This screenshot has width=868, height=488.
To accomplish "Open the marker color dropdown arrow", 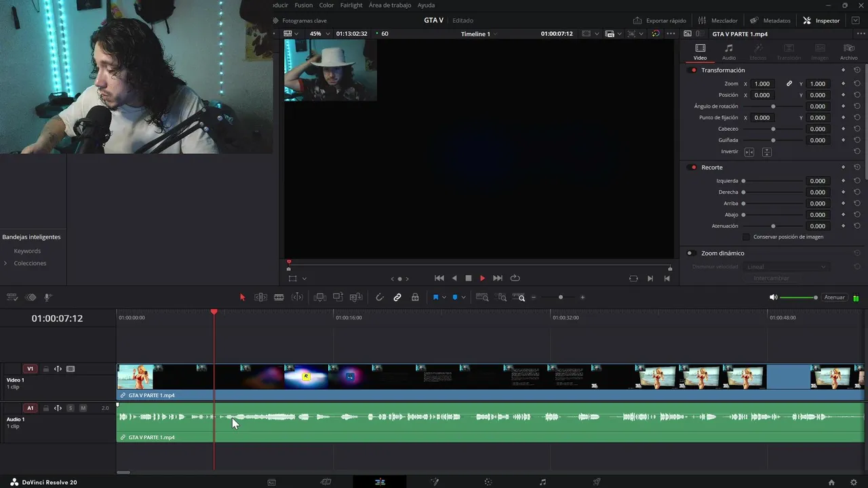I will pyautogui.click(x=463, y=298).
